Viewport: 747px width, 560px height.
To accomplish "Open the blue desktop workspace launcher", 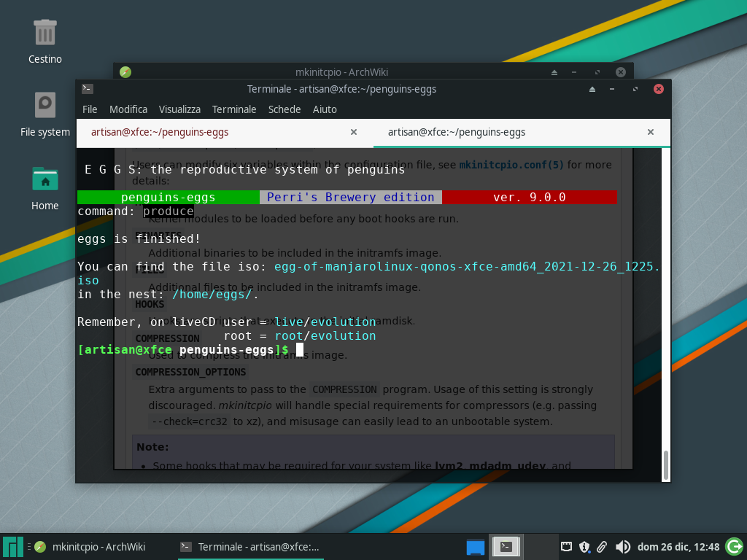I will coord(475,547).
